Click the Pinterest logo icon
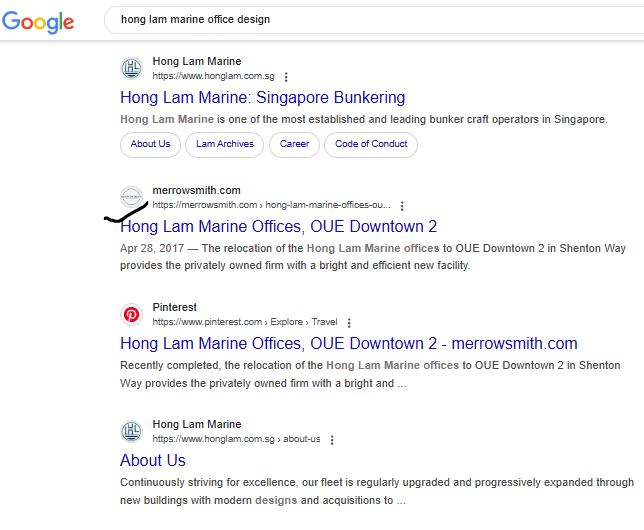 coord(131,314)
